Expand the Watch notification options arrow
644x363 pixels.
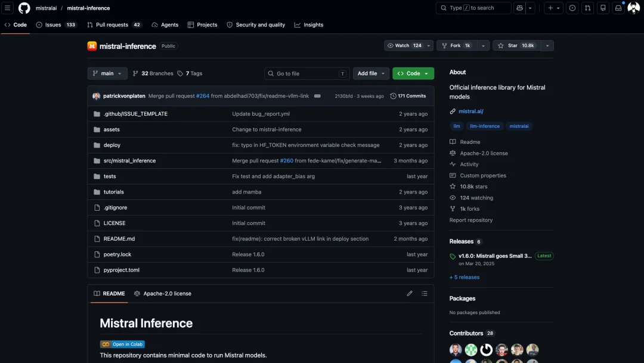(428, 45)
